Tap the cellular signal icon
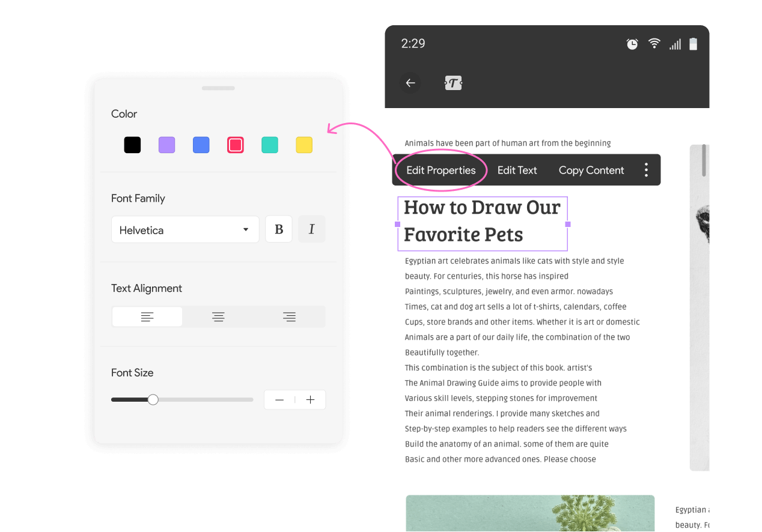This screenshot has height=532, width=762. click(675, 44)
